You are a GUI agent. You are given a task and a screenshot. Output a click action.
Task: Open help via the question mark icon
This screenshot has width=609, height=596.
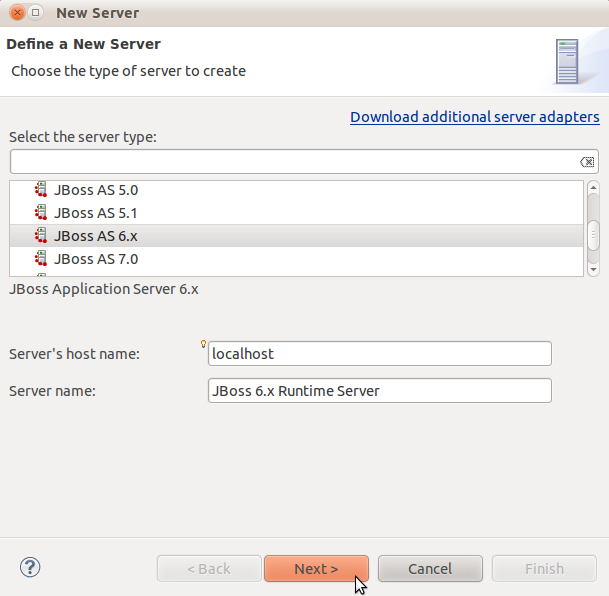tap(30, 567)
